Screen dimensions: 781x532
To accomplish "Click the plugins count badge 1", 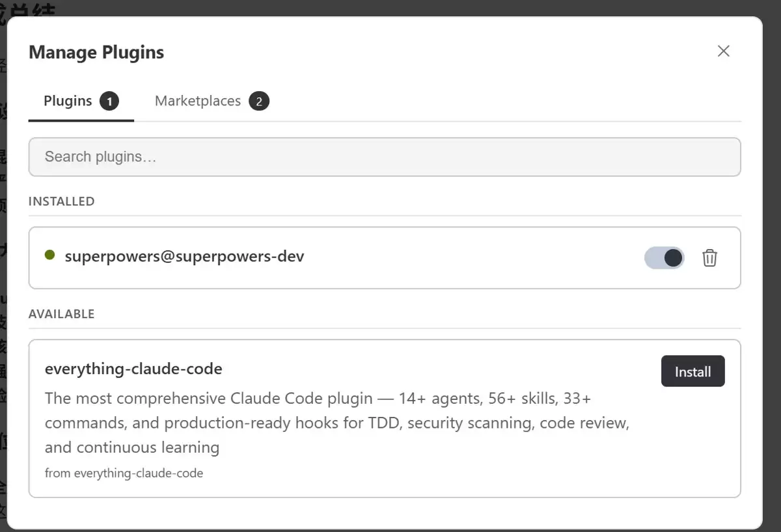I will point(109,101).
